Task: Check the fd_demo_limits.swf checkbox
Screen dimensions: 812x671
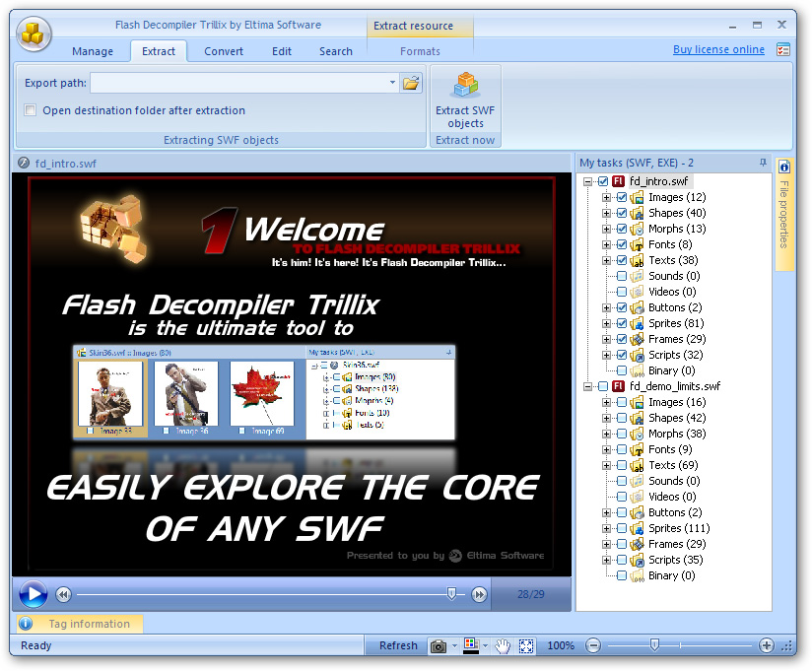Action: (x=603, y=386)
